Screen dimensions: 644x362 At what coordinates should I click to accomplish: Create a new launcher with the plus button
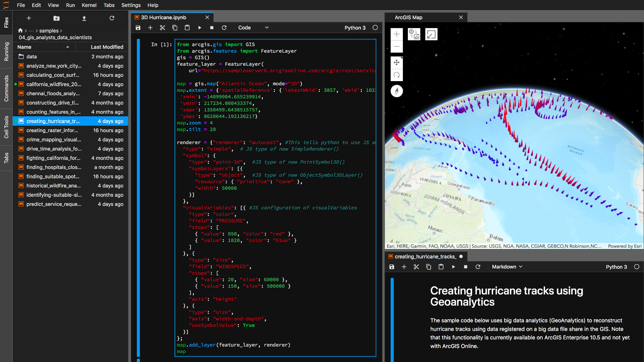pos(29,18)
